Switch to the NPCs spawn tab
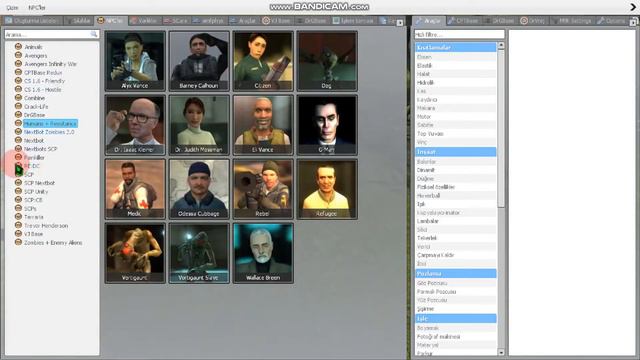 [111, 20]
